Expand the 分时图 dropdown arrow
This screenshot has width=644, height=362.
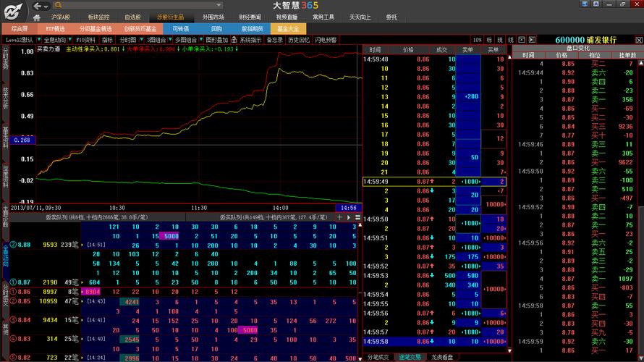(x=141, y=40)
